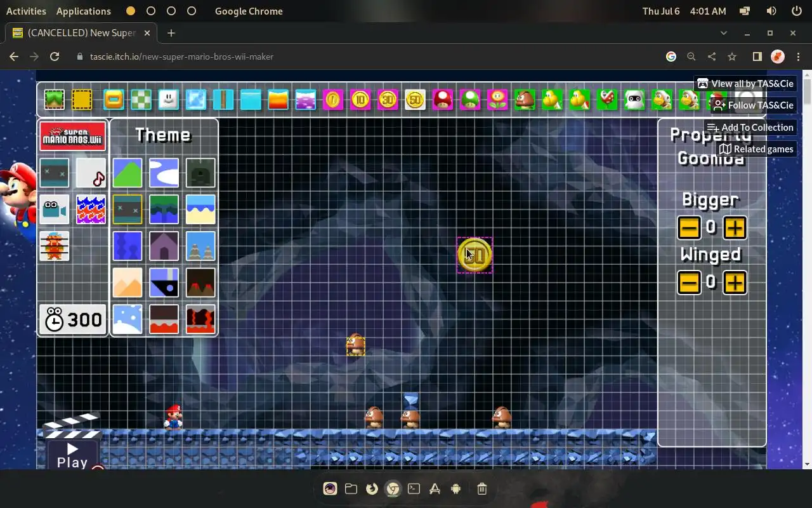Choose the volcano theme
This screenshot has width=812, height=508.
[x=200, y=283]
